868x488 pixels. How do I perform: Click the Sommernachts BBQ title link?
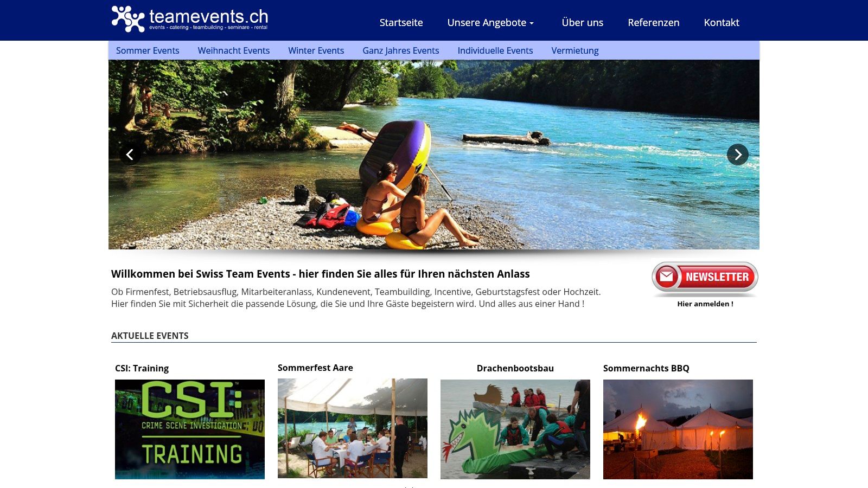click(x=646, y=368)
